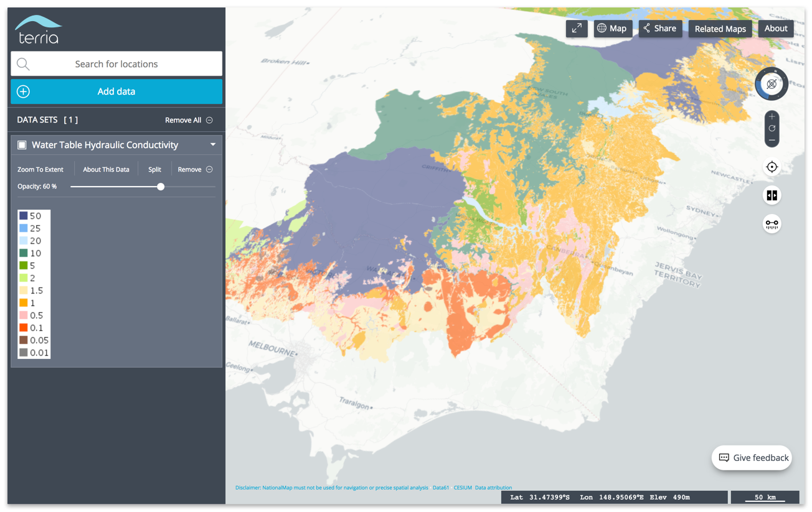Click the Search for locations field

click(116, 64)
